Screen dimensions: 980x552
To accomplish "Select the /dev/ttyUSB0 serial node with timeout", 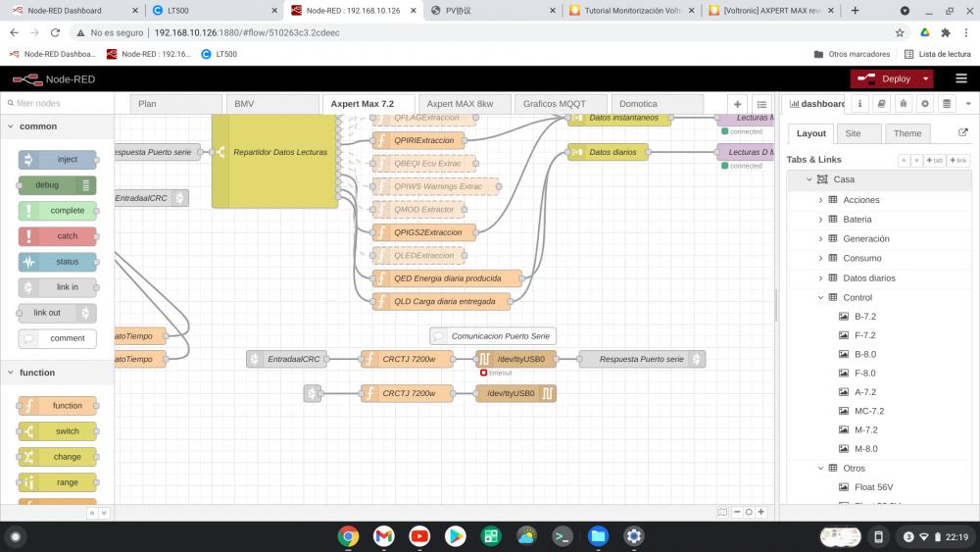I will pos(515,359).
